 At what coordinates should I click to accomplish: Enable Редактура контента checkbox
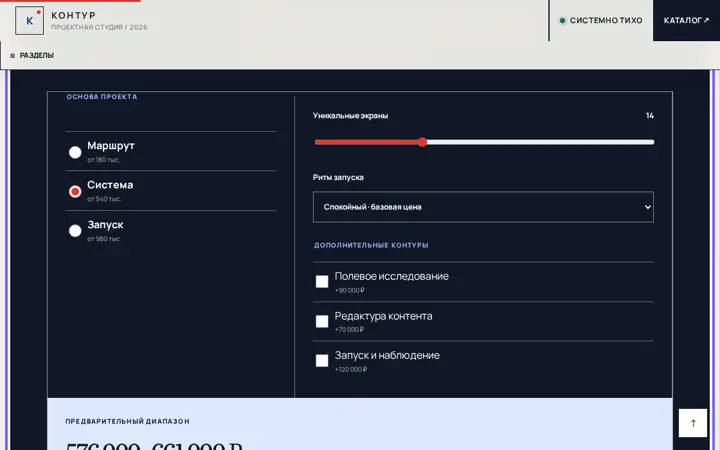coord(322,321)
